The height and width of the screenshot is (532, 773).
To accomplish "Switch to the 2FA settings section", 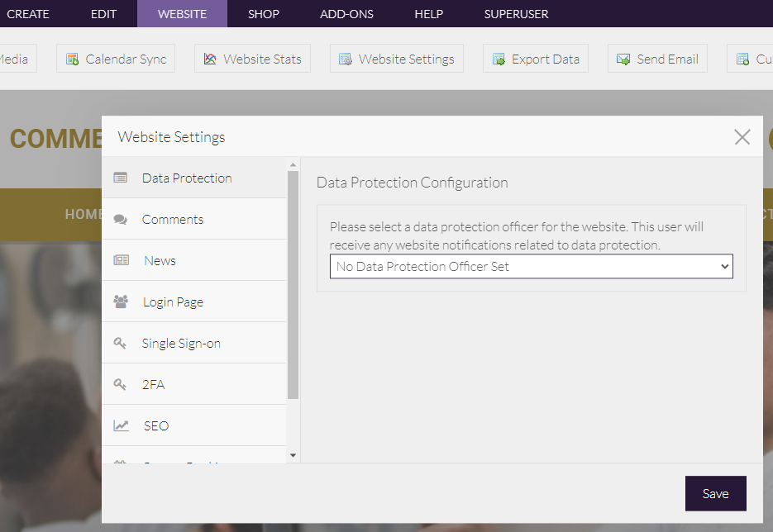I will 194,385.
